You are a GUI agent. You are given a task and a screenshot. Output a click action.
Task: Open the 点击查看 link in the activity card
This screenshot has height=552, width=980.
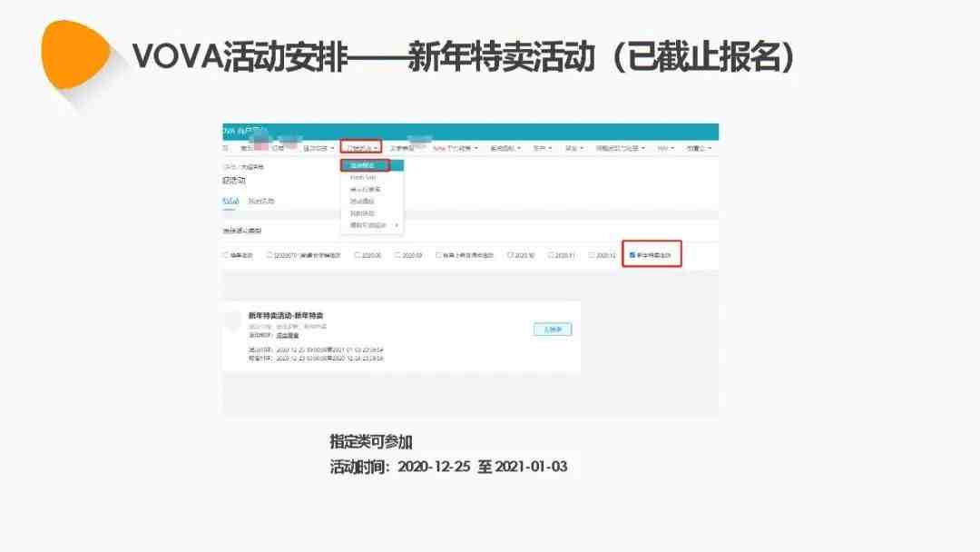[288, 336]
